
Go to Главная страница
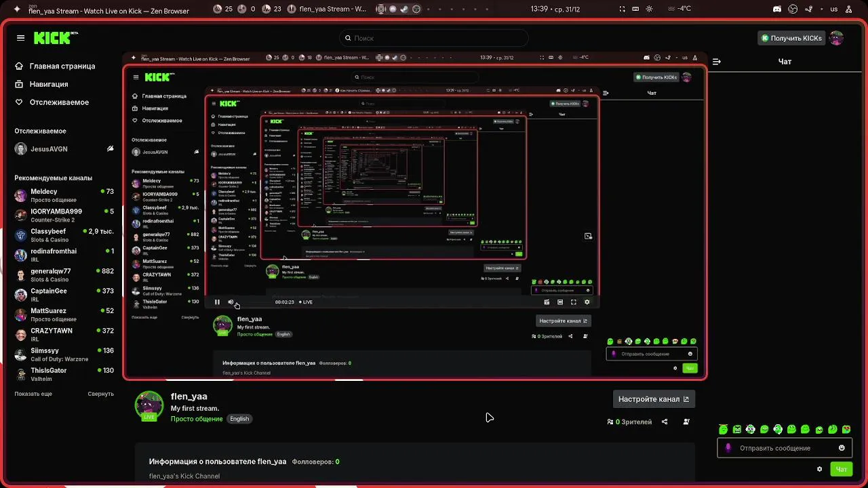pyautogui.click(x=55, y=66)
